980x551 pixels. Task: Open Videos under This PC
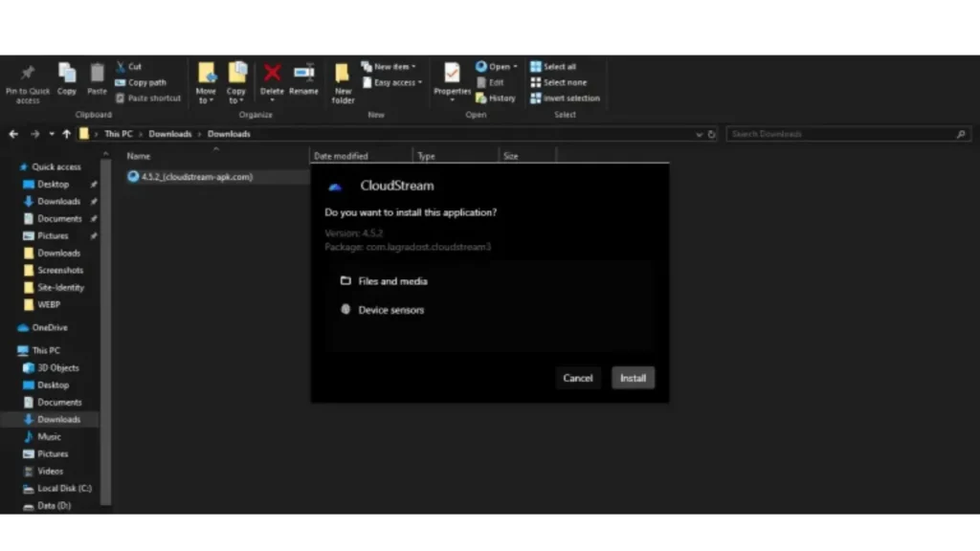[43, 471]
